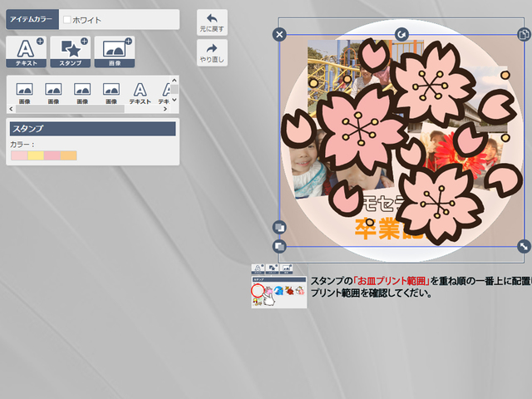Click the layer list's up arrow
Screen dimensions: 532x399
(x=174, y=81)
